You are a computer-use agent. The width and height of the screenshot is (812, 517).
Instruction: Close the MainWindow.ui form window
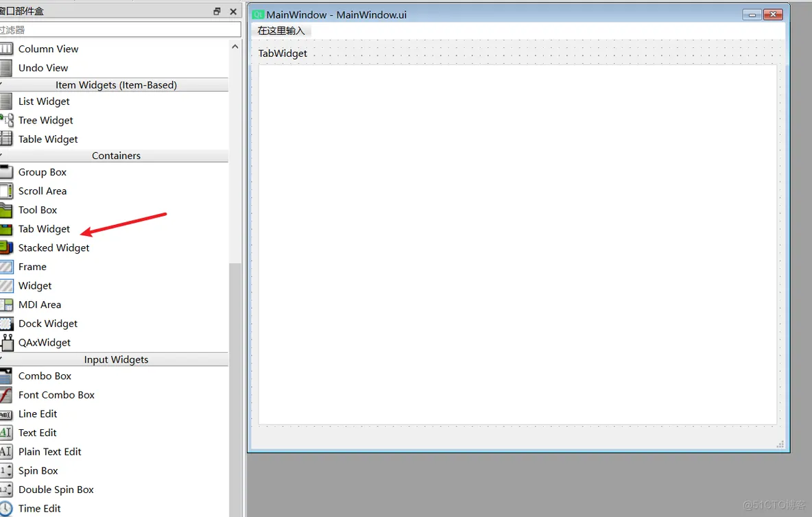tap(773, 14)
